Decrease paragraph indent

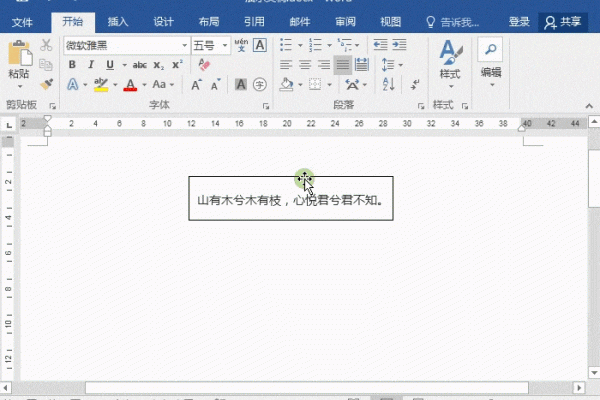380,45
